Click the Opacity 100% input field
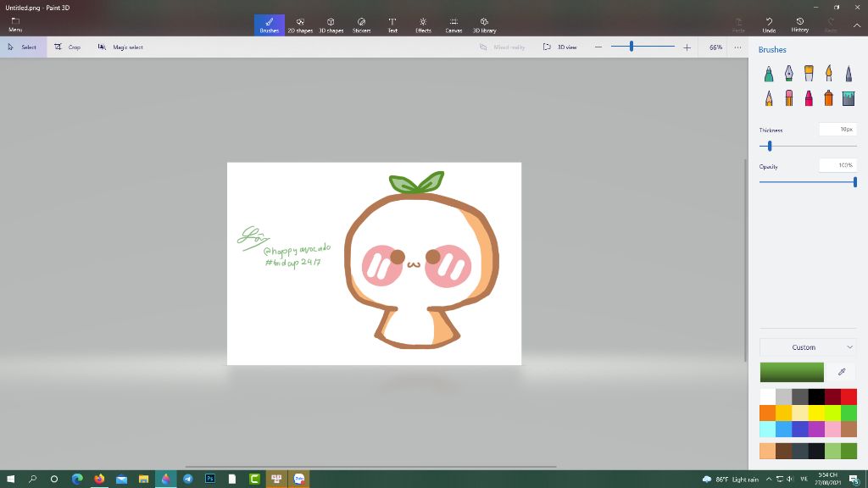Viewport: 868px width, 488px height. 838,165
